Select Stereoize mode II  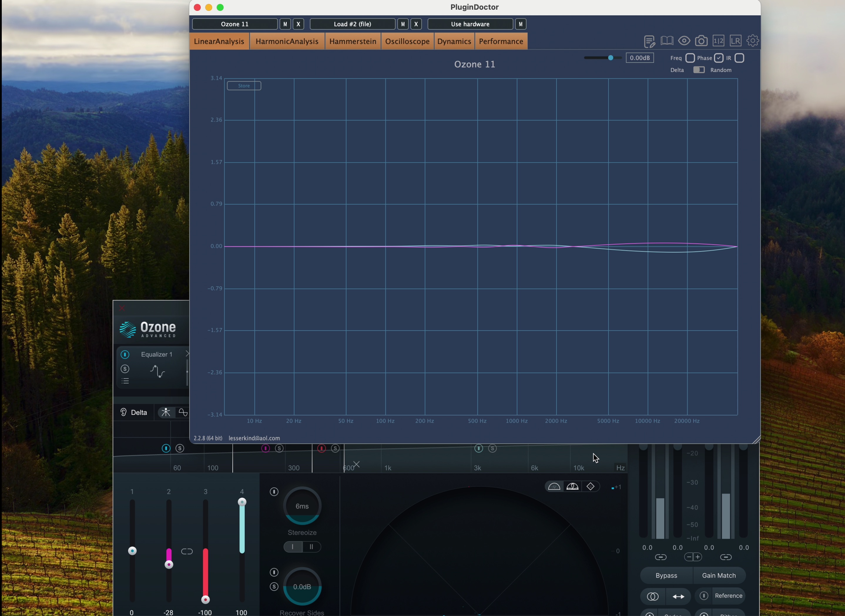(311, 547)
